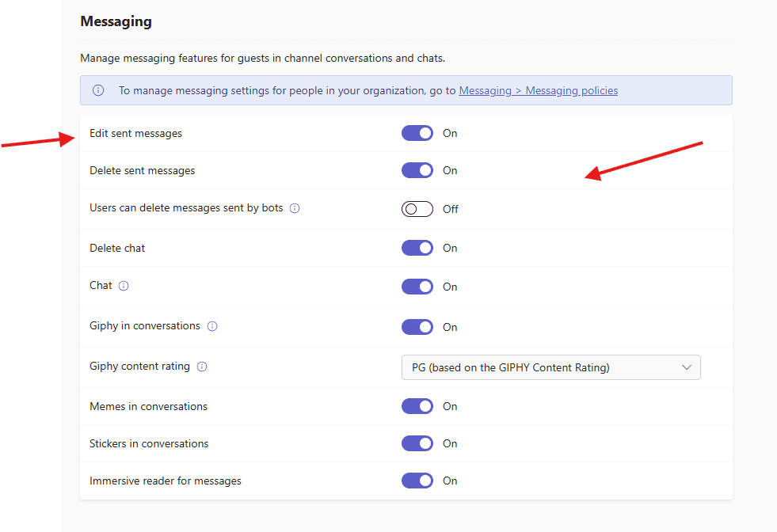Open the Messaging > Messaging policies link
This screenshot has height=532, width=777.
coord(538,90)
